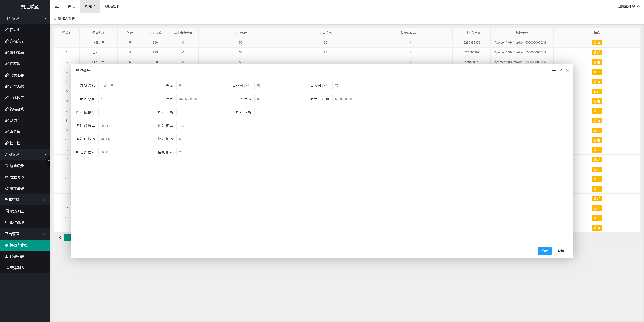Screen dimensions: 644x322
Task: Click the 取消 button in dialog
Action: (x=561, y=251)
